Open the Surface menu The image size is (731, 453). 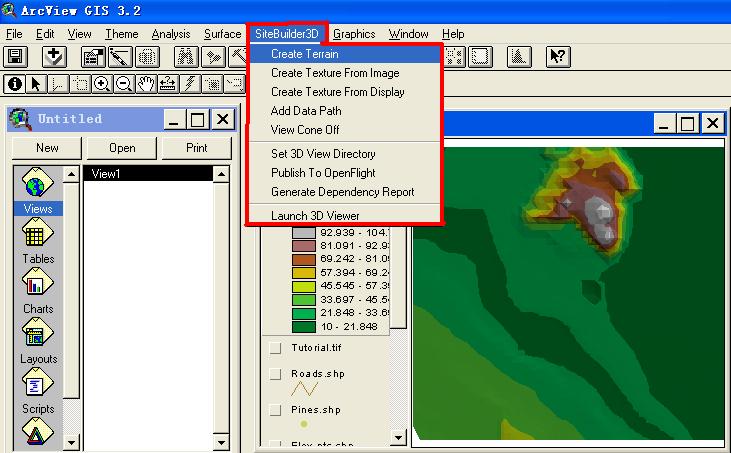[x=222, y=34]
